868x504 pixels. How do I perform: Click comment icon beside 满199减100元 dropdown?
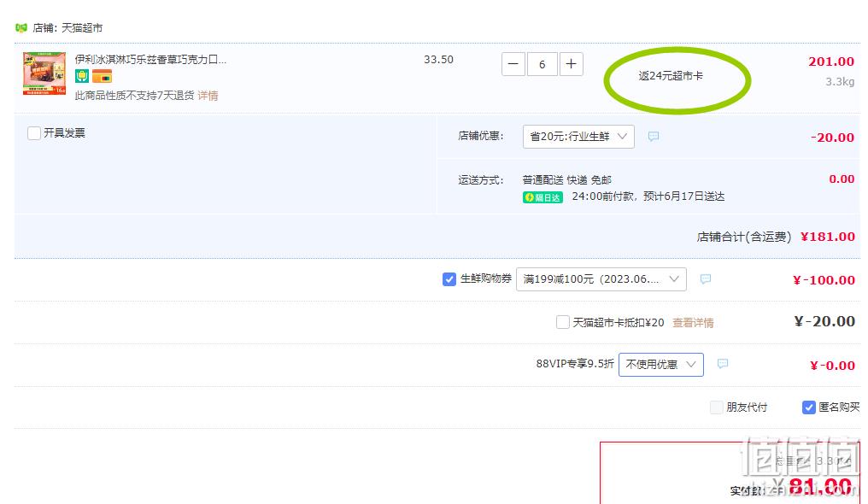706,278
